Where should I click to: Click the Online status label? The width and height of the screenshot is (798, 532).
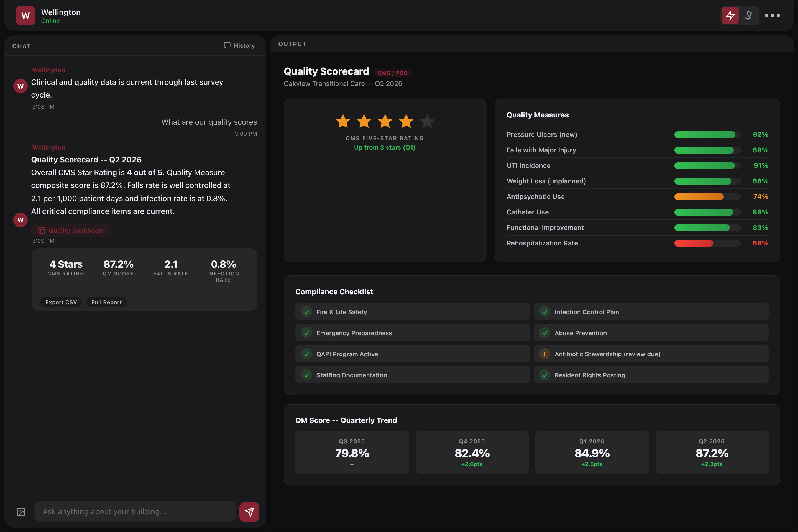point(50,21)
